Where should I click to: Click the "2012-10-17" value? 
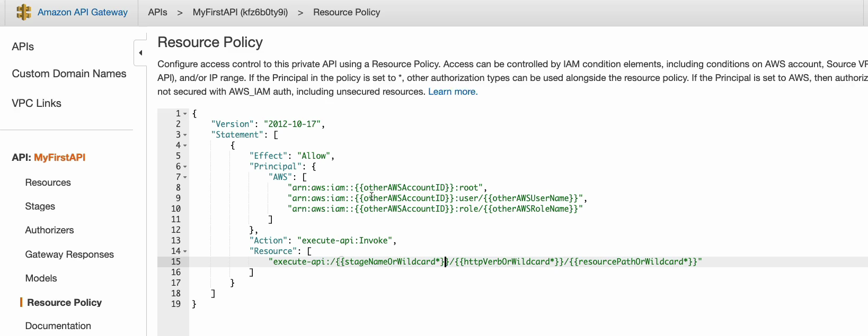point(292,124)
